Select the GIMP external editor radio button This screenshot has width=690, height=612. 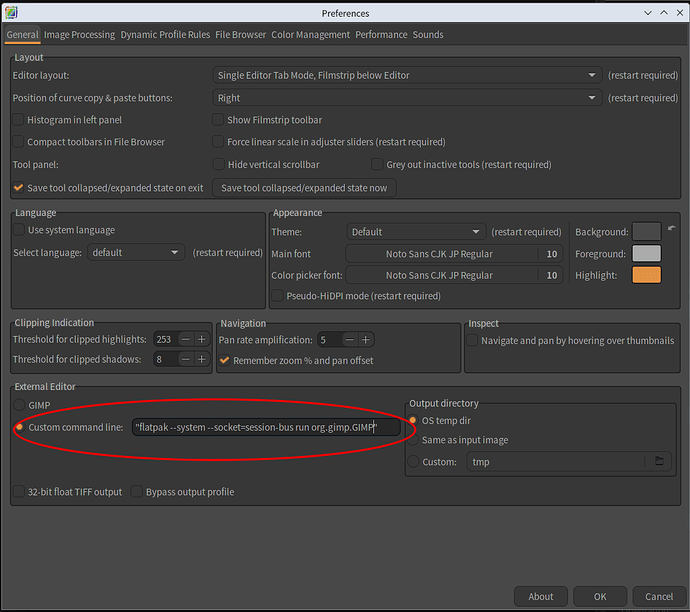pyautogui.click(x=19, y=405)
